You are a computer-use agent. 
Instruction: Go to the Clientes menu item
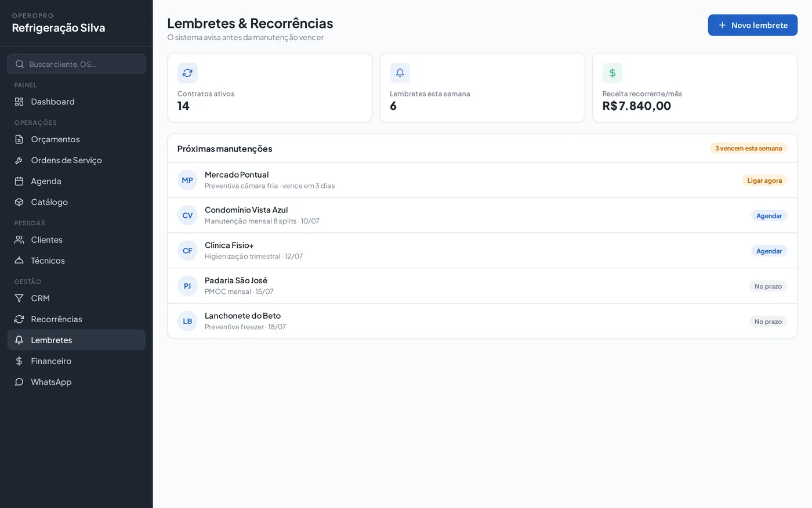click(x=76, y=240)
